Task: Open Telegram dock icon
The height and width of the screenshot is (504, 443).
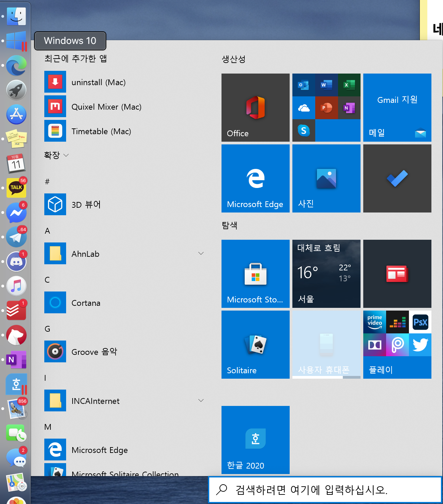Action: tap(16, 237)
